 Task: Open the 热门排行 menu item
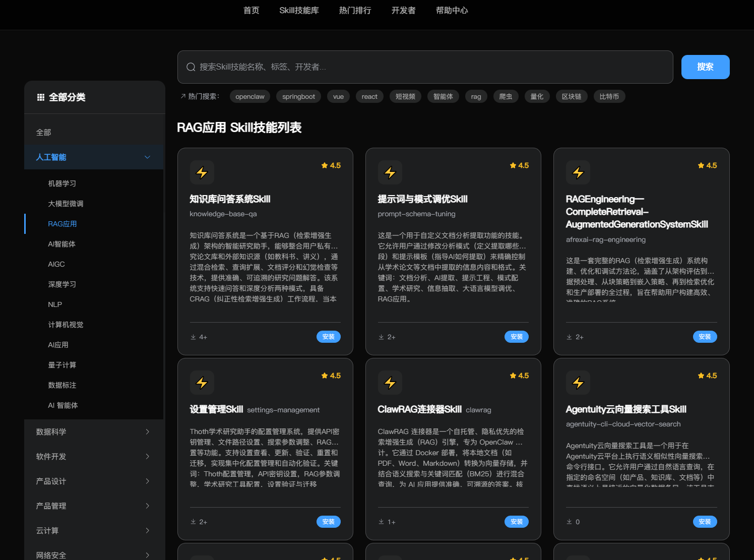click(355, 11)
